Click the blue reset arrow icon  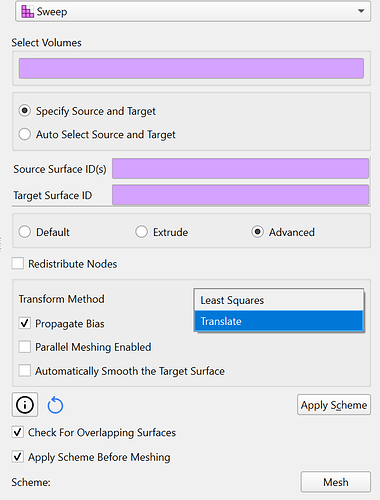pyautogui.click(x=55, y=405)
